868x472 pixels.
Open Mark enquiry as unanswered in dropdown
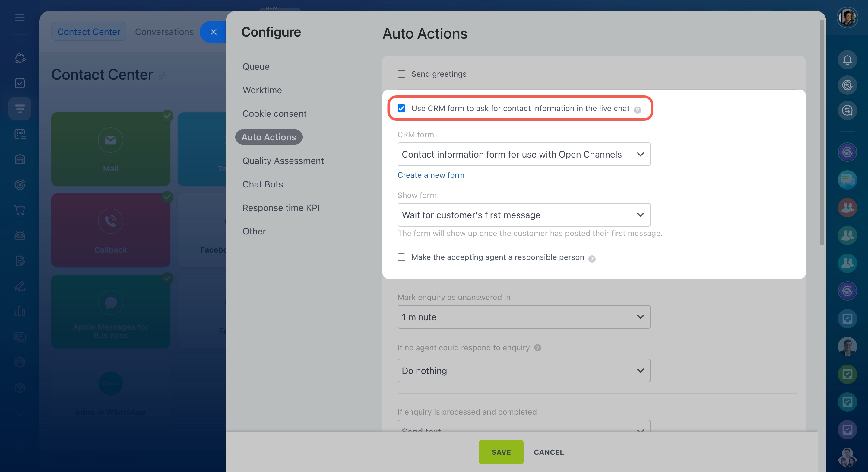click(524, 317)
